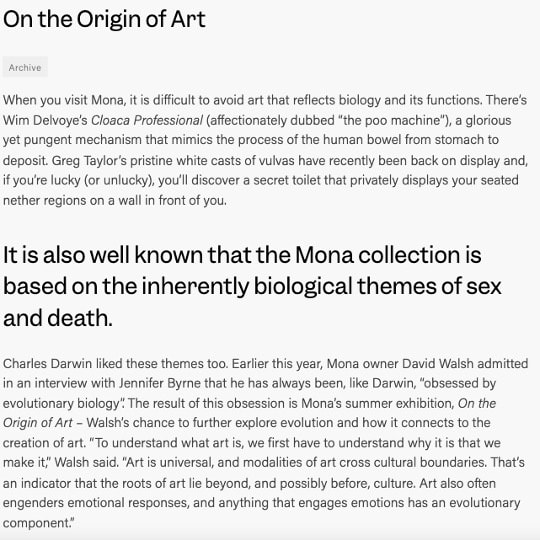Image resolution: width=540 pixels, height=540 pixels.
Task: Click the 'On the Origin of Art' page title
Action: [104, 19]
